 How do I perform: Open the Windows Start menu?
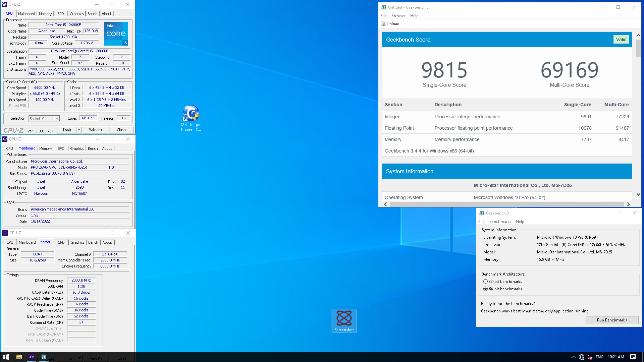click(x=6, y=357)
